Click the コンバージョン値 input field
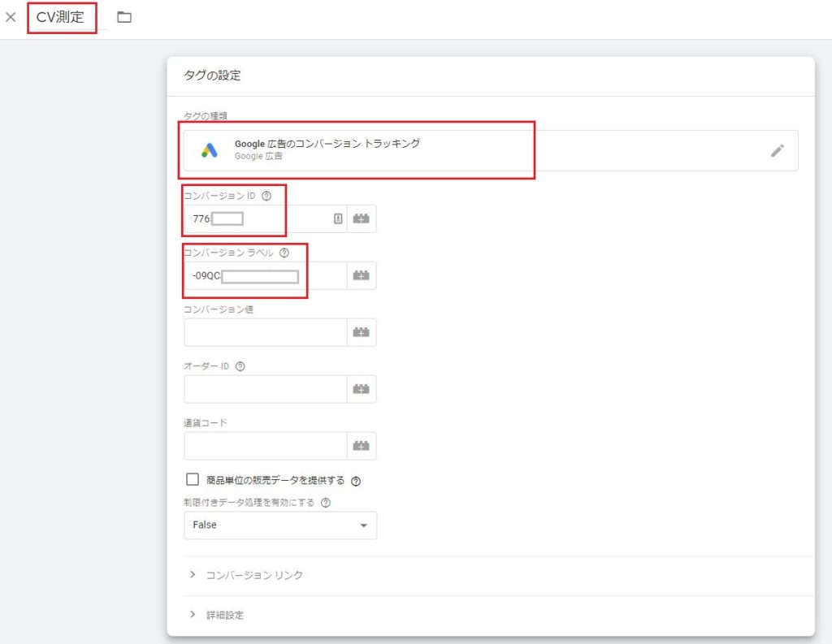 click(266, 332)
